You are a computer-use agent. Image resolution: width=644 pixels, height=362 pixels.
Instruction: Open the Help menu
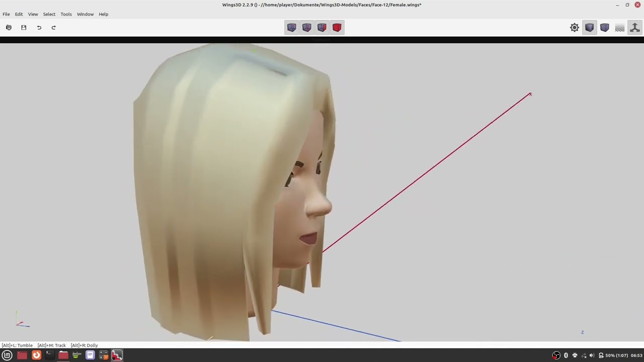click(x=104, y=14)
